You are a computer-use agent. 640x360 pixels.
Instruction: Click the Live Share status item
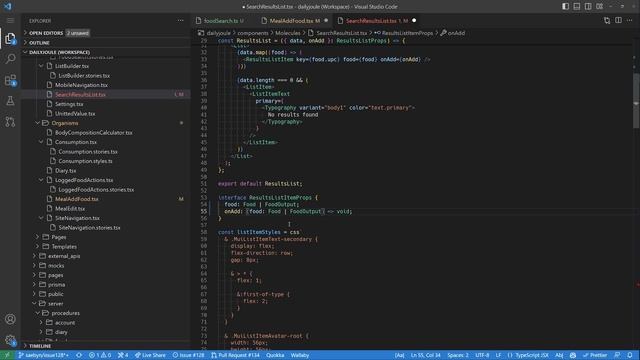pos(150,355)
